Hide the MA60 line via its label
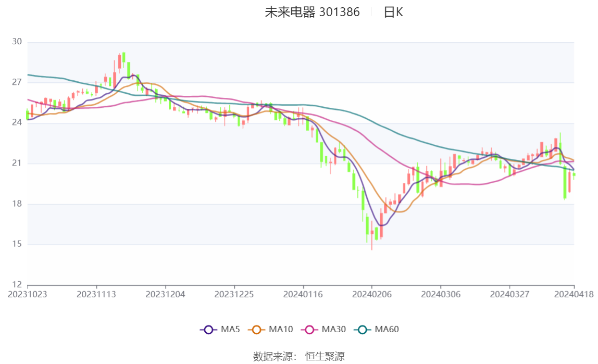The image size is (598, 364). pyautogui.click(x=387, y=329)
